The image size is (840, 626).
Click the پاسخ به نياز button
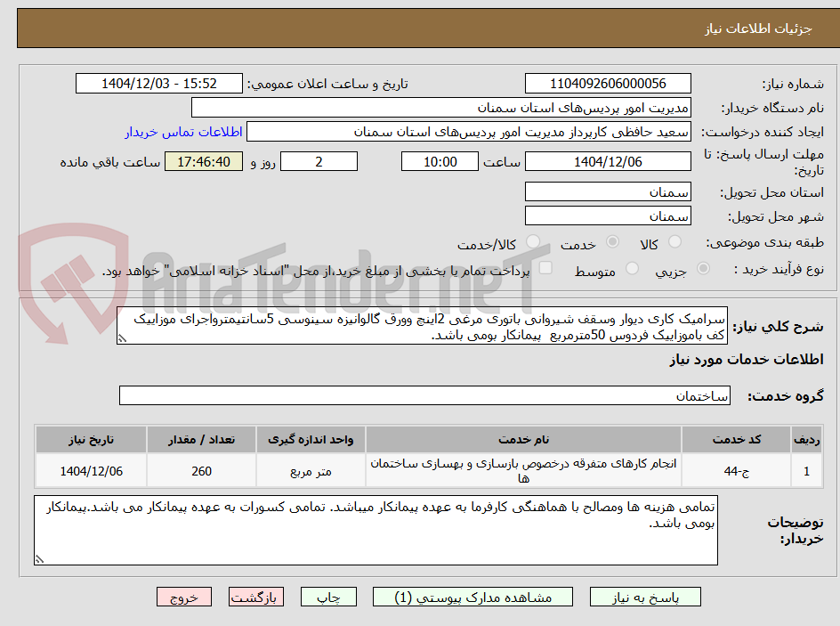(x=645, y=597)
